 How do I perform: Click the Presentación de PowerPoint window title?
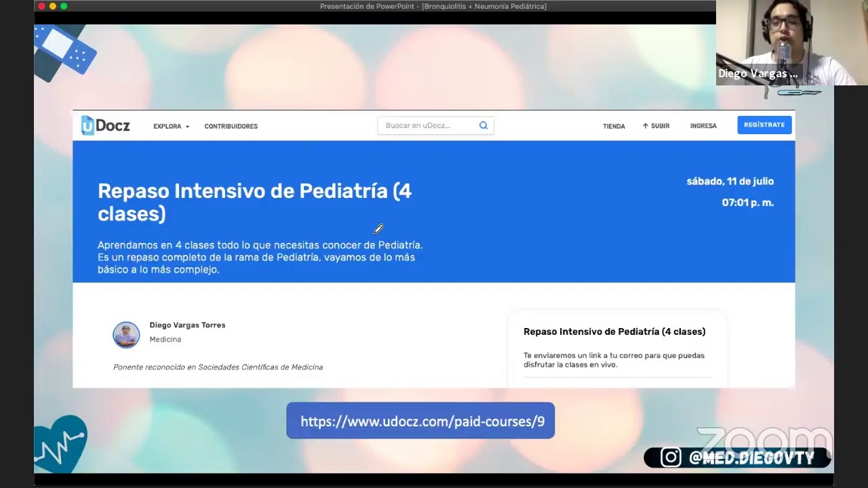433,6
